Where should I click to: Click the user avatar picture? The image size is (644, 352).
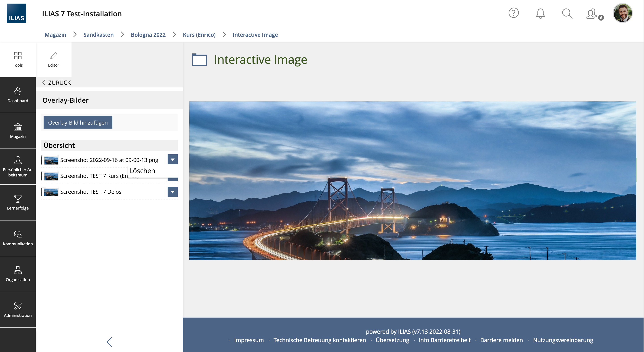click(622, 13)
